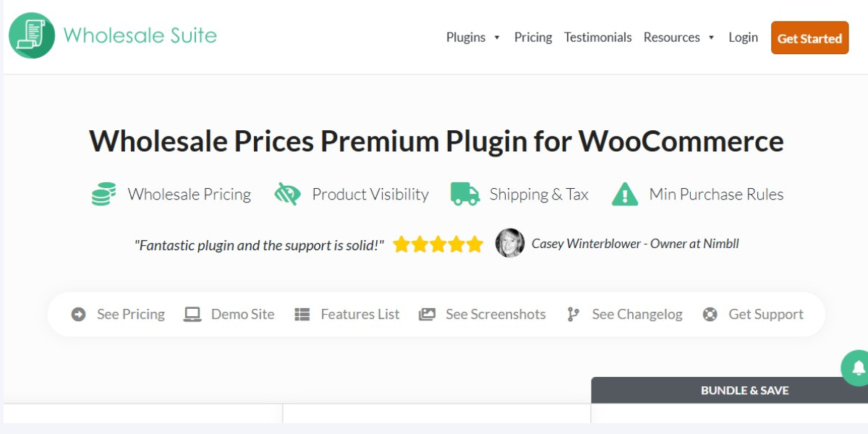This screenshot has height=434, width=868.
Task: Click the green notification bell icon
Action: point(859,368)
